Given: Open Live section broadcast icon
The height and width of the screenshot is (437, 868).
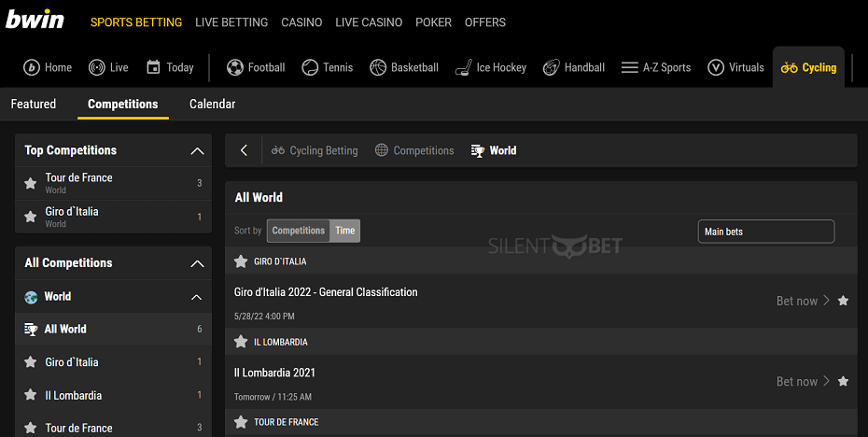Looking at the screenshot, I should click(97, 67).
